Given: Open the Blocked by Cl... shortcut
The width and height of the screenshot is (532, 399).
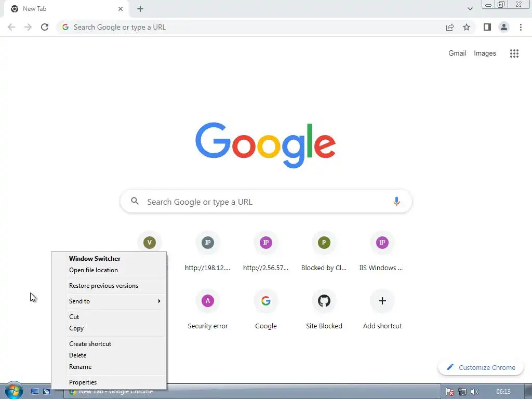Looking at the screenshot, I should [x=324, y=252].
